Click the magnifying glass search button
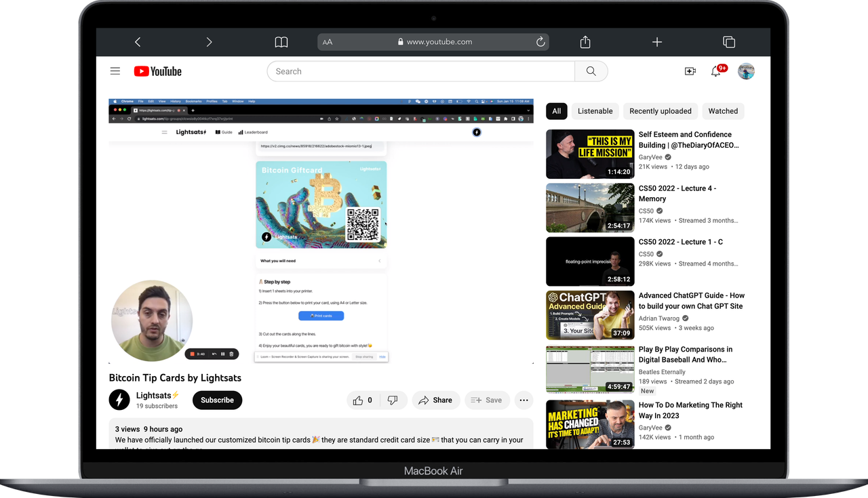Image resolution: width=868 pixels, height=498 pixels. (x=591, y=71)
